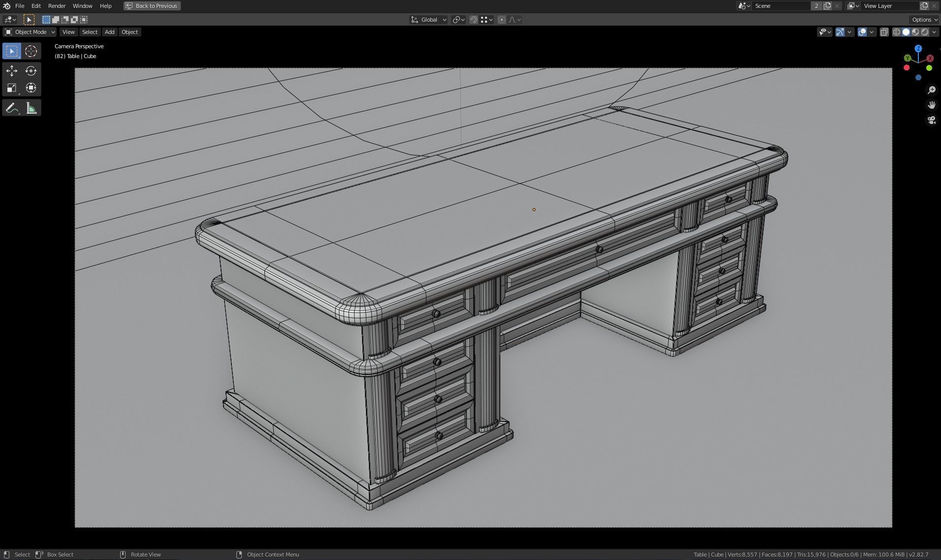Switch to solid shading

click(x=906, y=32)
